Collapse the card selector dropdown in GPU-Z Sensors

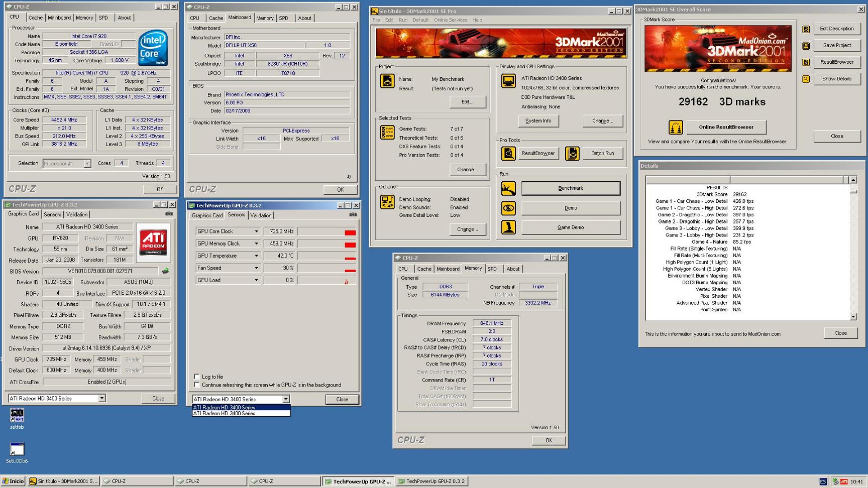point(286,399)
